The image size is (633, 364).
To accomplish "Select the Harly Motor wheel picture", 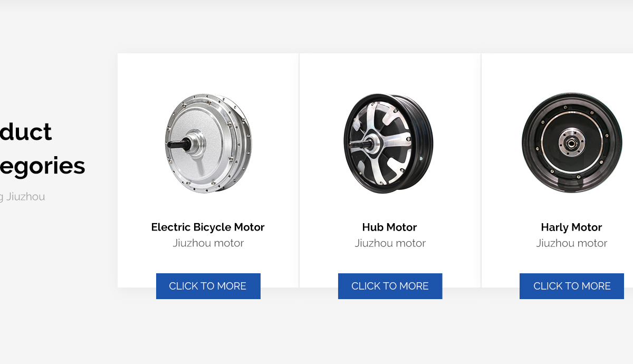I will [572, 143].
